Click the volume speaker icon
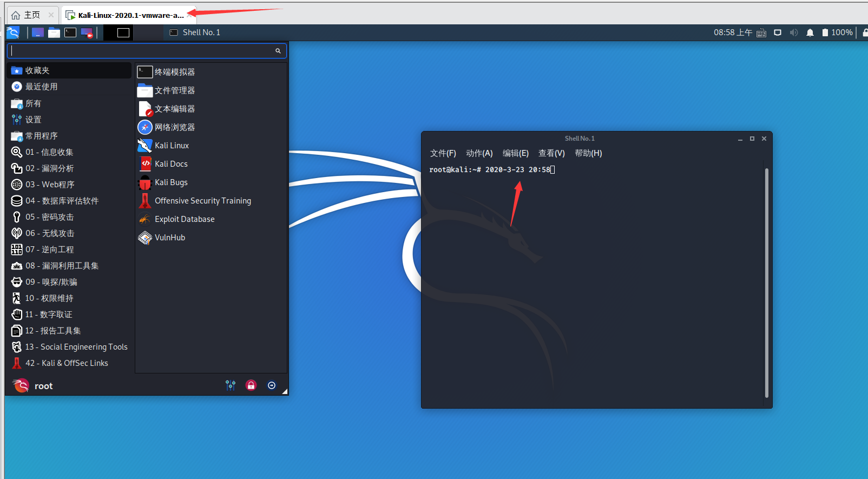This screenshot has height=479, width=868. click(x=794, y=32)
